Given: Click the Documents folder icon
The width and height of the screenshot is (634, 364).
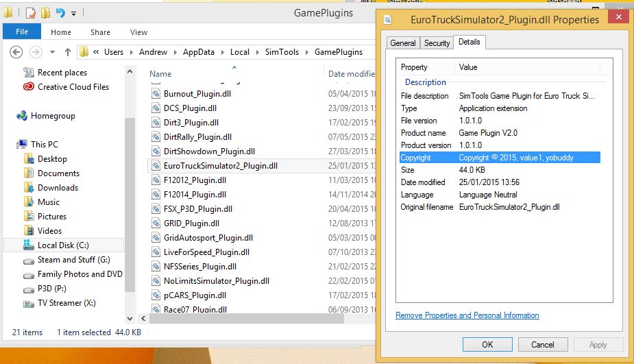Looking at the screenshot, I should [x=29, y=173].
